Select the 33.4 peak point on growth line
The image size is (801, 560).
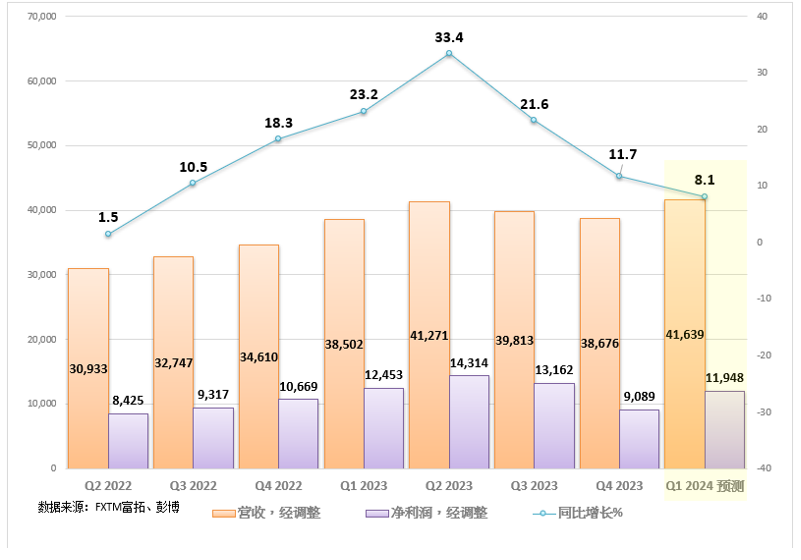tap(449, 53)
